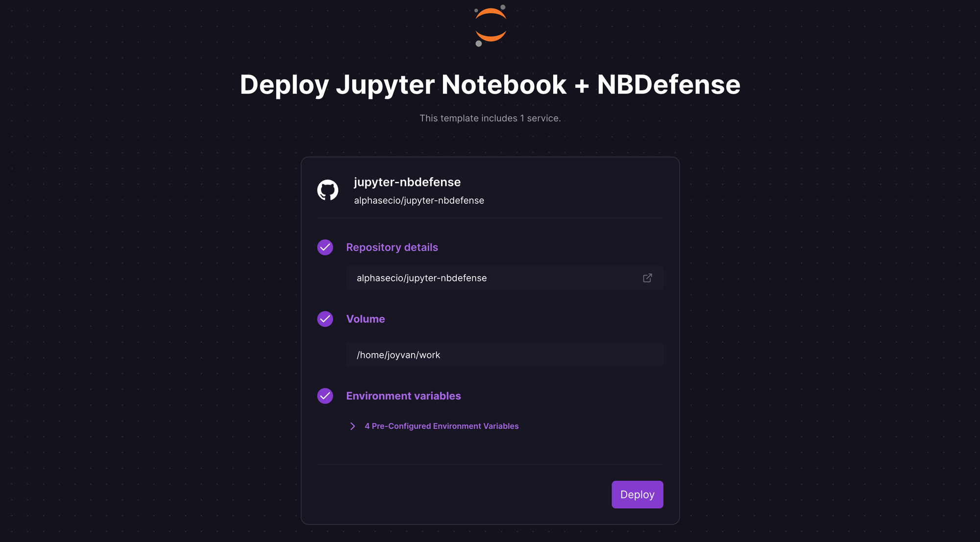This screenshot has width=980, height=542.
Task: Click the /home/joyvan/work volume path field
Action: (505, 354)
